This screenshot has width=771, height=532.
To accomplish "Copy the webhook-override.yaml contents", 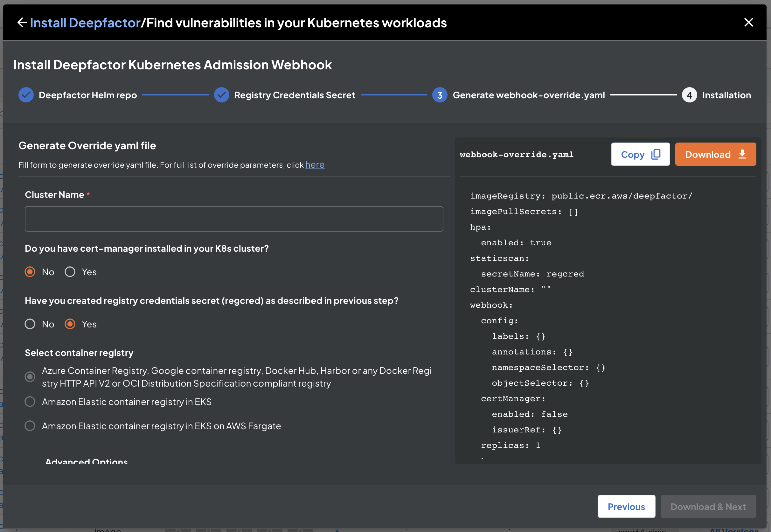I will coord(640,154).
